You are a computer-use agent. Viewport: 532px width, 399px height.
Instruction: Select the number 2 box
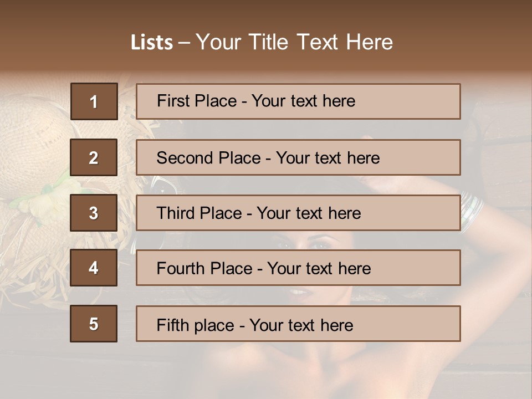point(94,157)
